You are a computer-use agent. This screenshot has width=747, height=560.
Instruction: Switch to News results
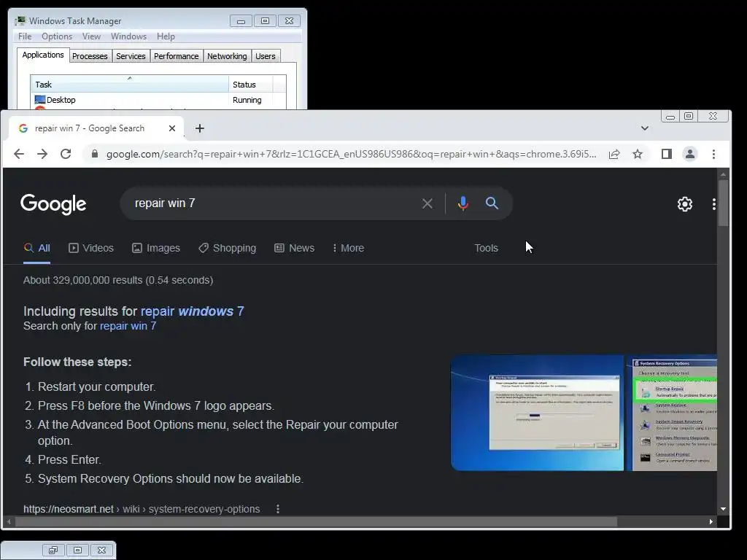coord(295,248)
